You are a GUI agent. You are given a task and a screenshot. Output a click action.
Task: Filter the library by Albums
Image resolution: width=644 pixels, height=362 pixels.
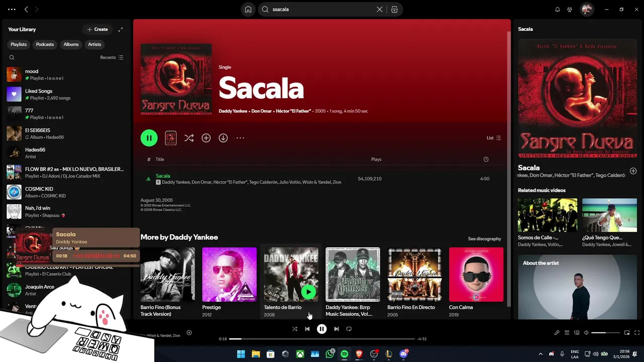point(71,44)
